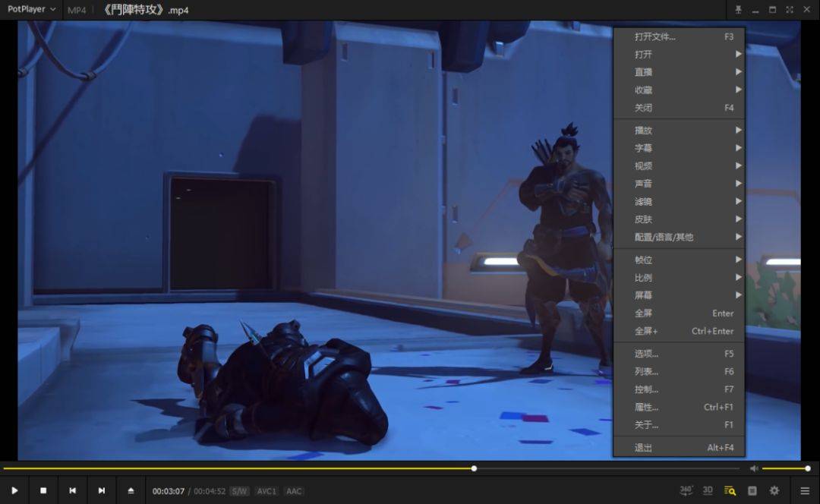Screen dimensions: 820x504
Task: Open the PotPlayer main menu dropdown
Action: click(x=31, y=9)
